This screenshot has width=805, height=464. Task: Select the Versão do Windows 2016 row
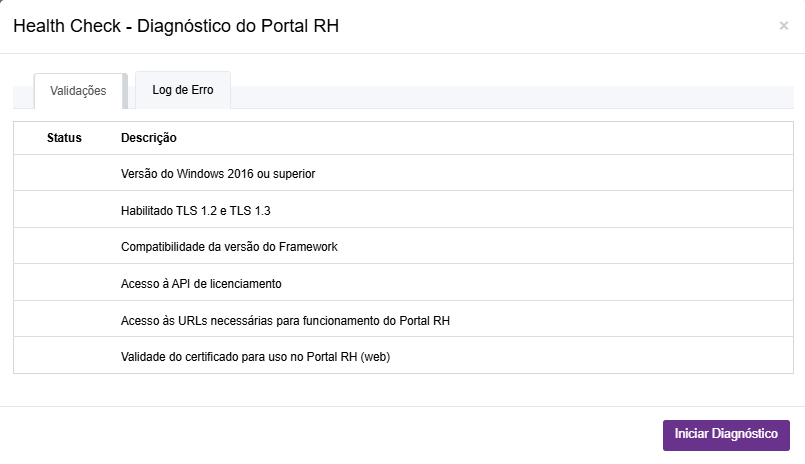click(x=218, y=174)
